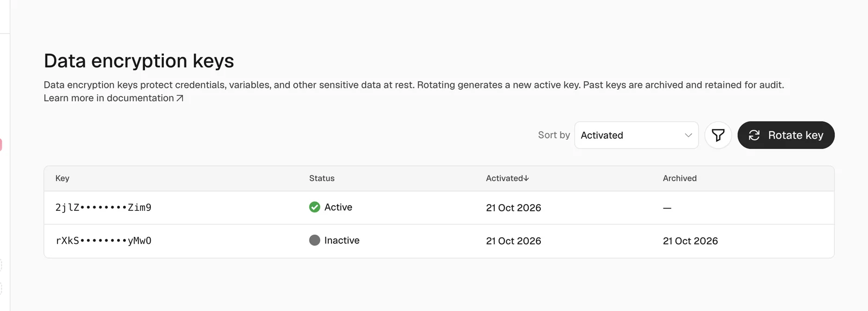
Task: Click the Inactive status label
Action: (x=342, y=240)
